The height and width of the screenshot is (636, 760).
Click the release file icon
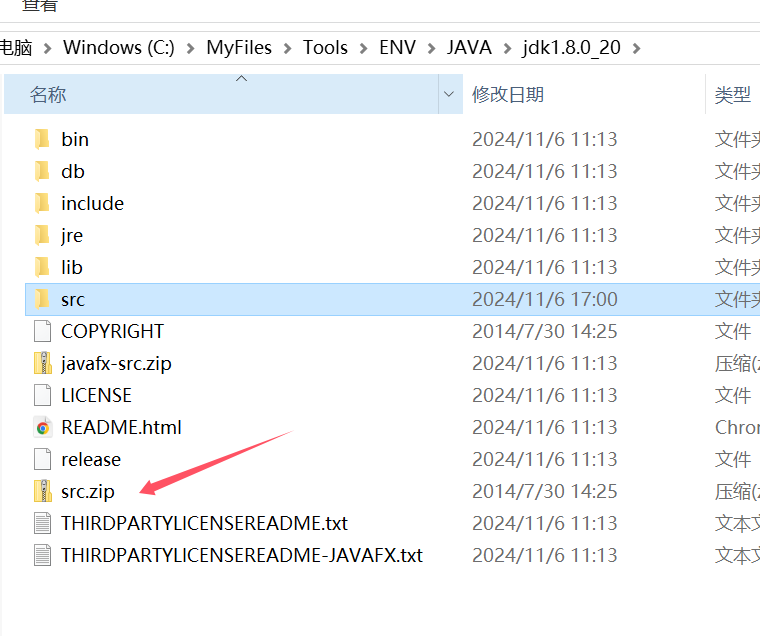coord(42,459)
